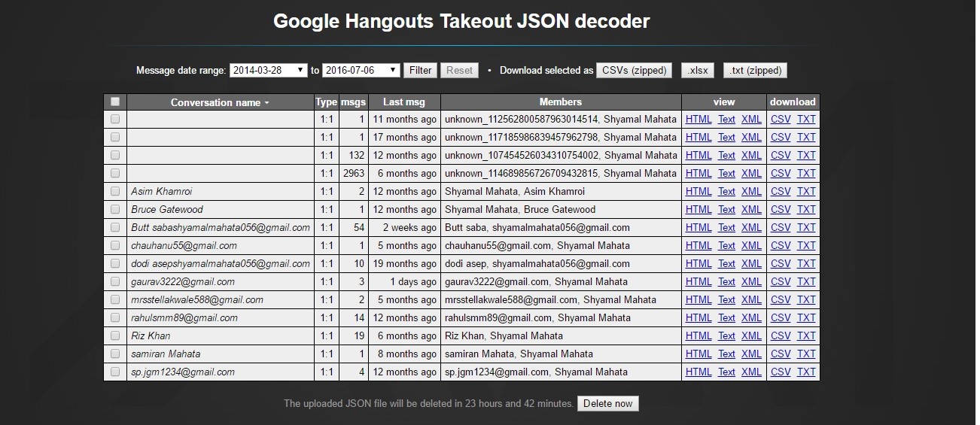
Task: Download CSV for gaurav3222@gmail.com conversation
Action: pyautogui.click(x=781, y=281)
